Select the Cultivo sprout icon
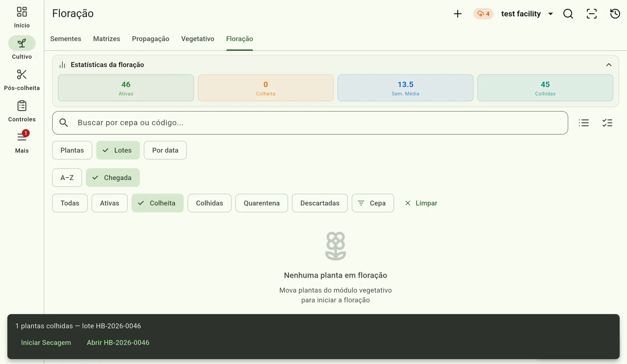627x364 pixels. tap(22, 43)
